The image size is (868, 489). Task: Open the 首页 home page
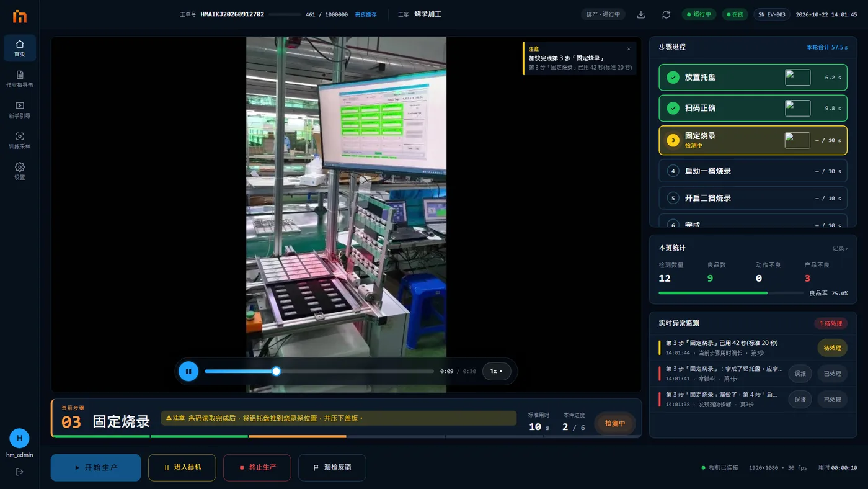click(20, 48)
